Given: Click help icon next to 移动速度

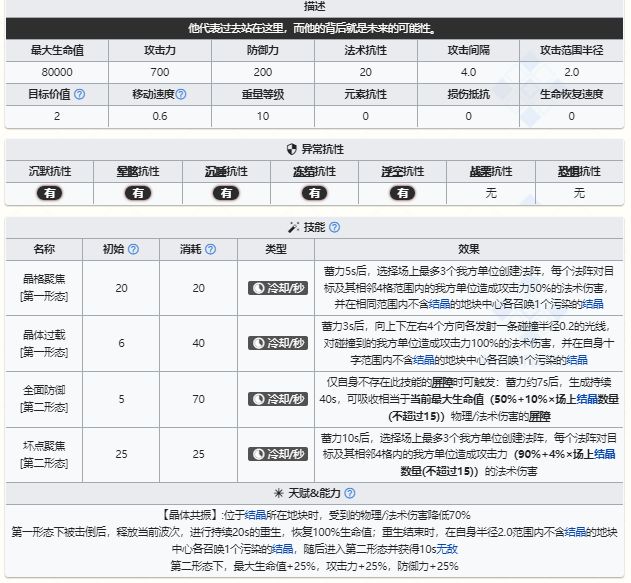Looking at the screenshot, I should click(181, 94).
